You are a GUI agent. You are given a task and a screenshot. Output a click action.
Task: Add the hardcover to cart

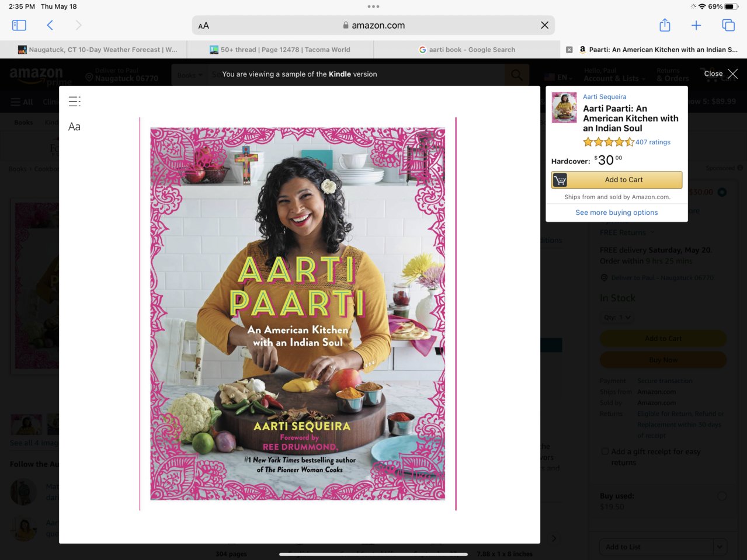(617, 180)
